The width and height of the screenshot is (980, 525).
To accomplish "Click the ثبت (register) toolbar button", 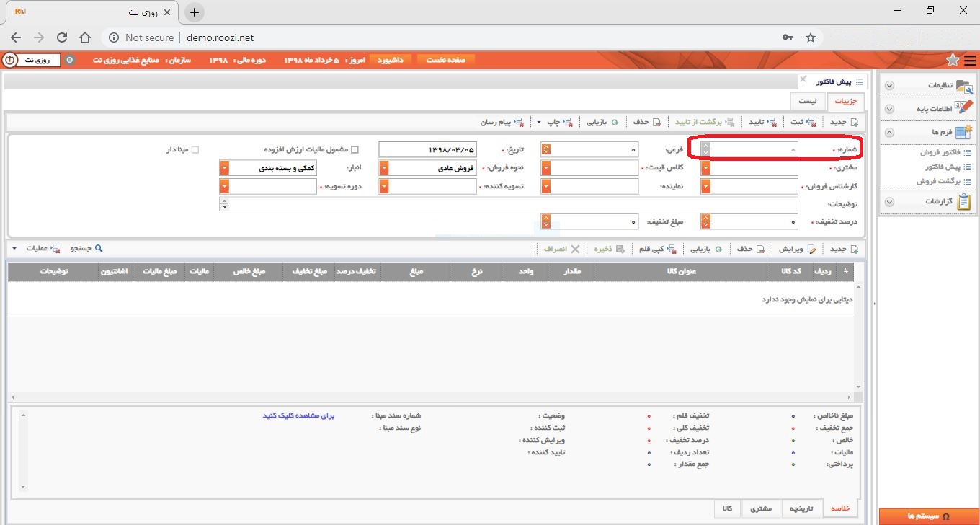I will (804, 122).
